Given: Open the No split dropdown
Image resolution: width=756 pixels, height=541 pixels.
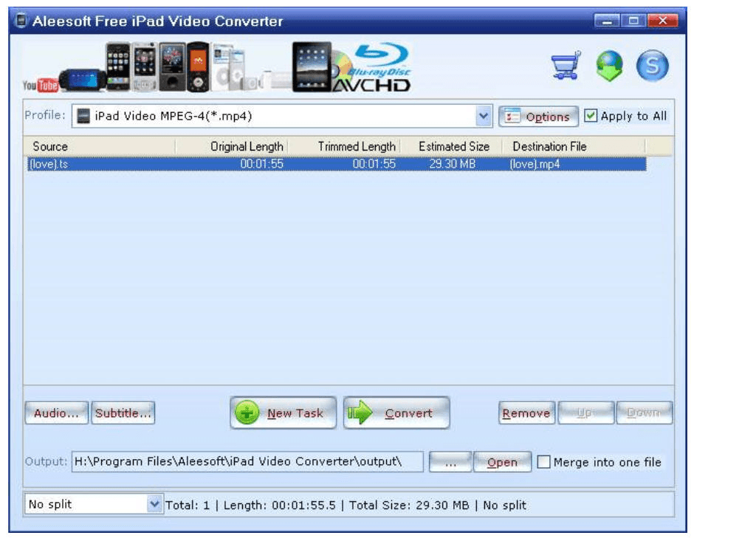Looking at the screenshot, I should [x=154, y=505].
